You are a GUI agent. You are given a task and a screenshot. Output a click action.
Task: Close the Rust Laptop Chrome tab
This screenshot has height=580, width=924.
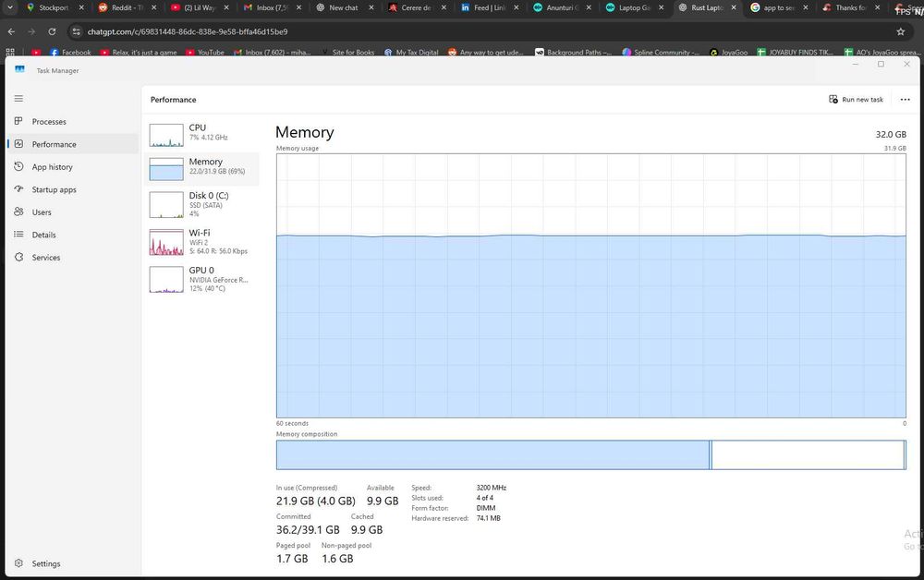coord(734,7)
